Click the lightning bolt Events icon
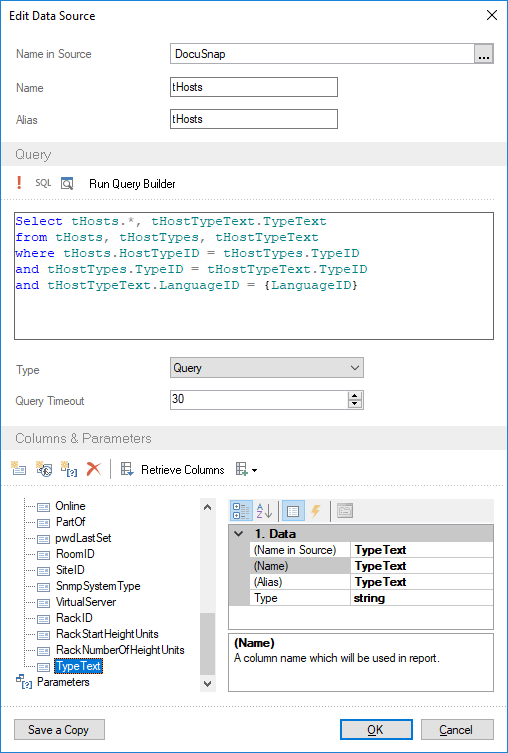Image resolution: width=508 pixels, height=753 pixels. [315, 511]
